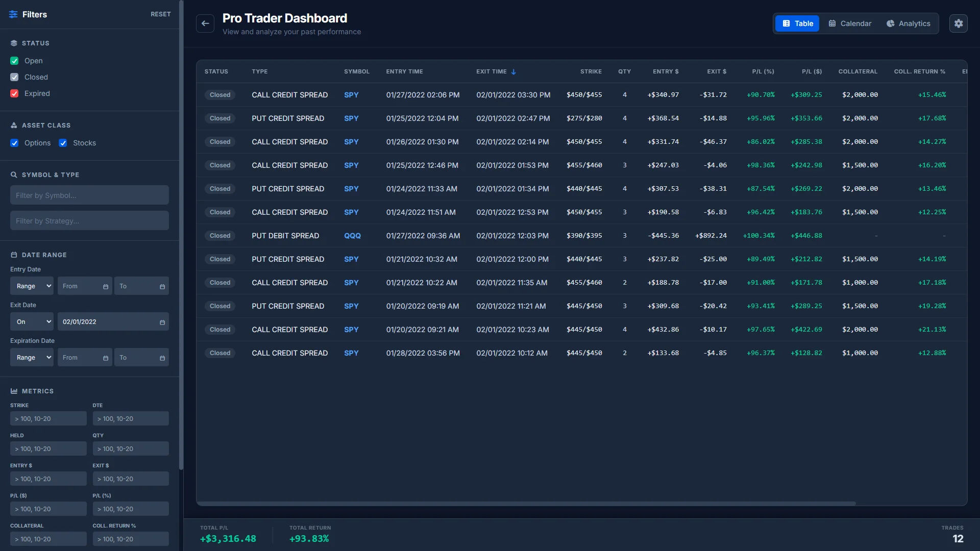Open settings gear icon
This screenshot has width=980, height=551.
(x=958, y=23)
